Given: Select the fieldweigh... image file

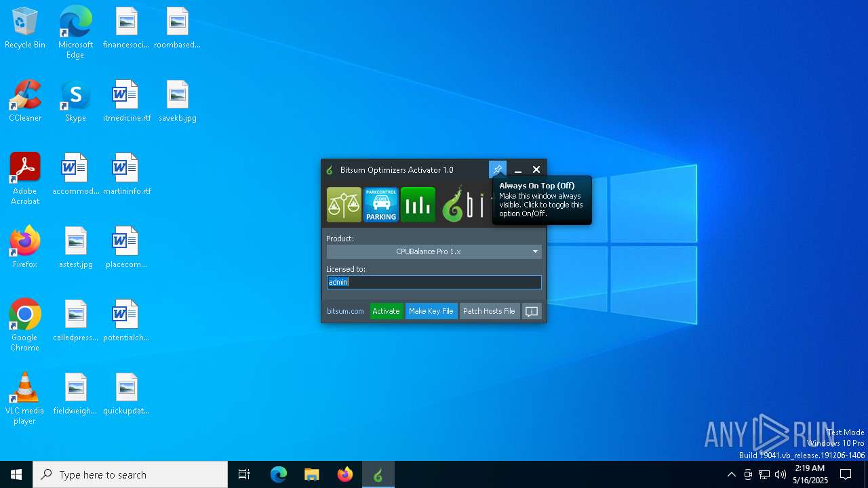Looking at the screenshot, I should 75,394.
